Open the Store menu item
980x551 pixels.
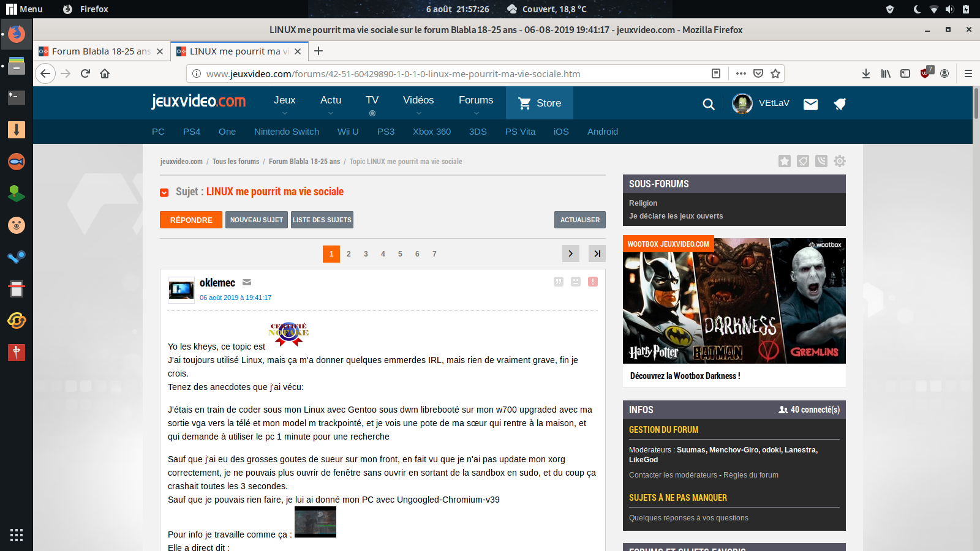tap(540, 103)
